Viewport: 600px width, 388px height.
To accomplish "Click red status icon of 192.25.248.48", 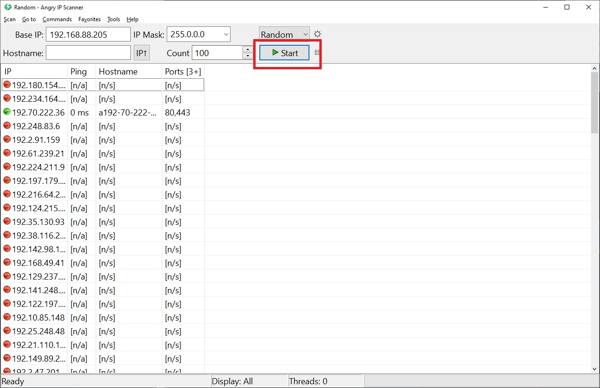I will click(7, 331).
